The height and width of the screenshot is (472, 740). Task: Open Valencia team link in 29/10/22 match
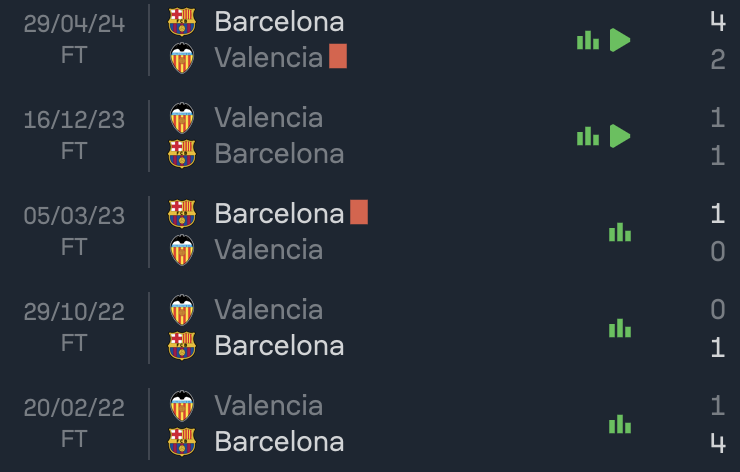(x=269, y=310)
